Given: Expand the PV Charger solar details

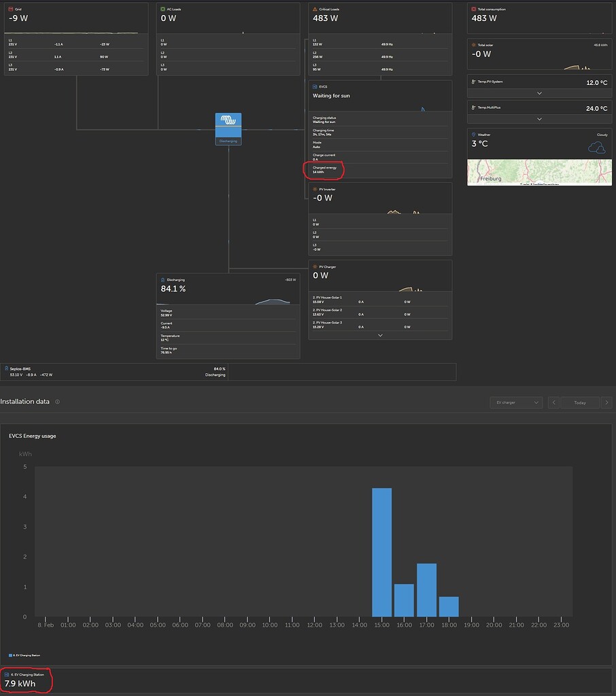Looking at the screenshot, I should coord(380,334).
